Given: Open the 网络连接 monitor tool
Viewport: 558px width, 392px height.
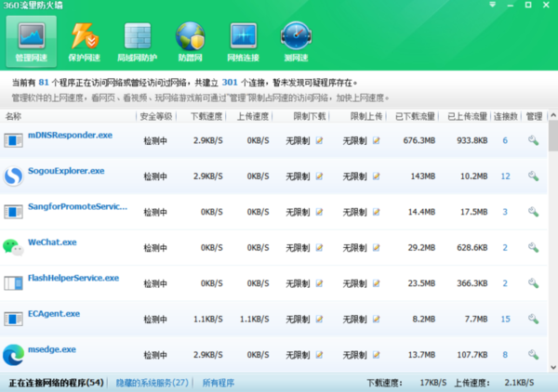Looking at the screenshot, I should point(244,42).
